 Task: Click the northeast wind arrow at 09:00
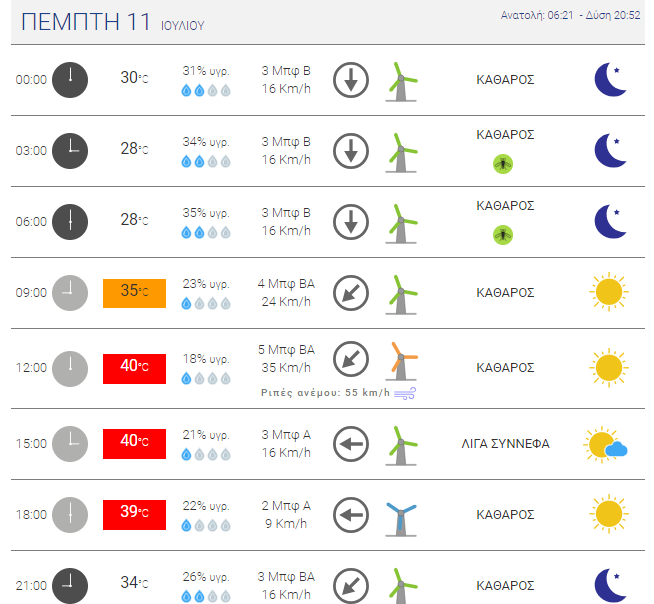pyautogui.click(x=351, y=293)
